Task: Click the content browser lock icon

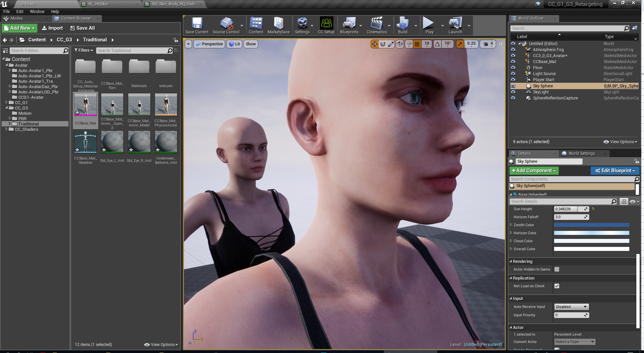Action: pos(176,40)
